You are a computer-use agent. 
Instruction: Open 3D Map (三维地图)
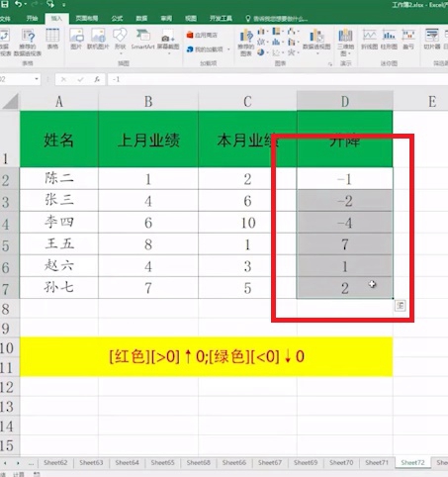coord(345,43)
